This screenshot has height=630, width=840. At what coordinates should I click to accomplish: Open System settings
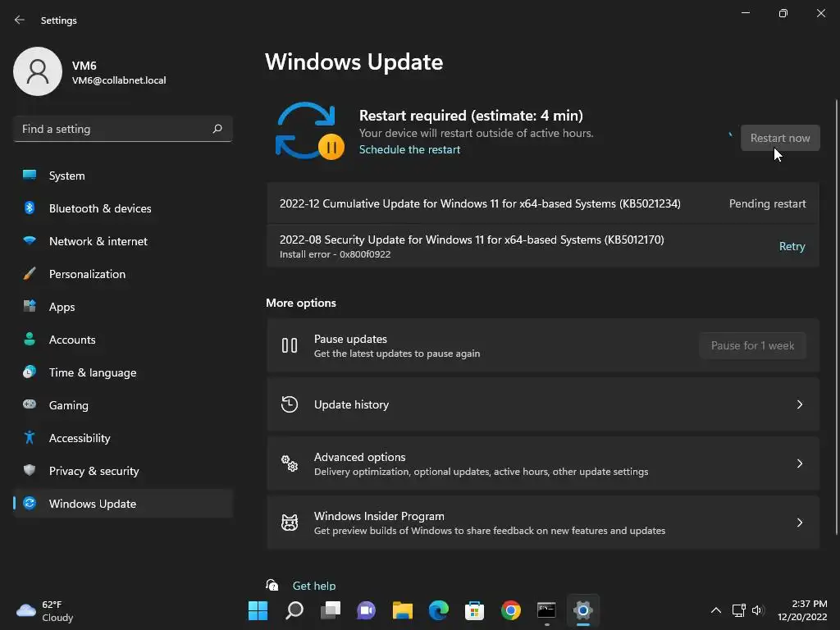click(x=123, y=176)
